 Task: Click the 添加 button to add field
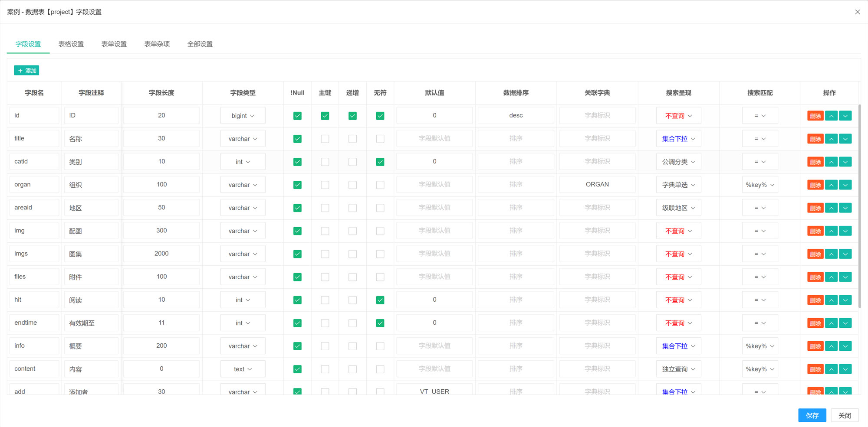pyautogui.click(x=27, y=70)
